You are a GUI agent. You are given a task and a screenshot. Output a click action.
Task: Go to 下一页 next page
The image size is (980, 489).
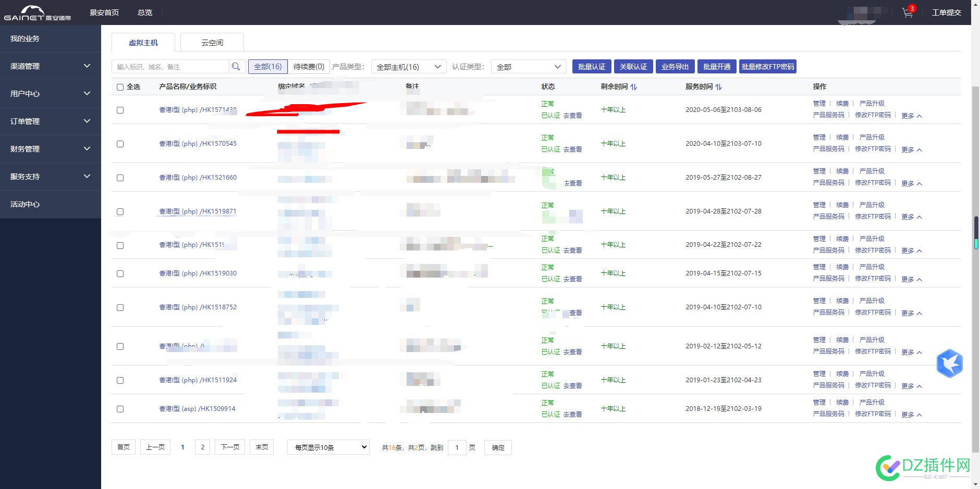(x=230, y=447)
